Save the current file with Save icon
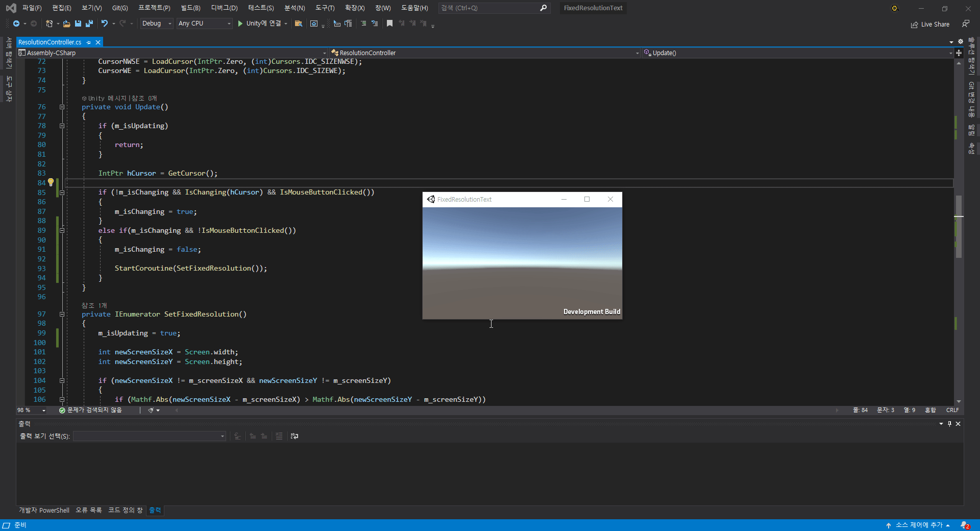The height and width of the screenshot is (531, 980). [x=78, y=23]
